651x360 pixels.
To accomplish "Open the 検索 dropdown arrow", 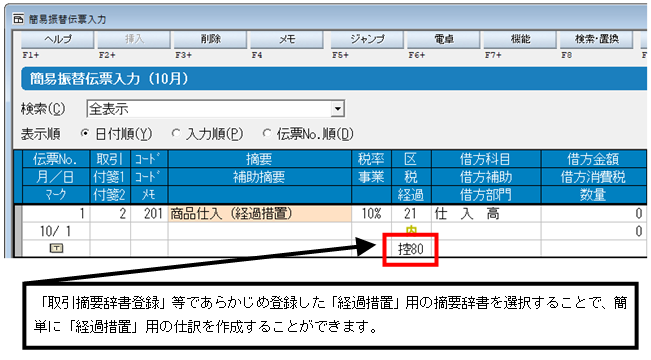I will (338, 109).
